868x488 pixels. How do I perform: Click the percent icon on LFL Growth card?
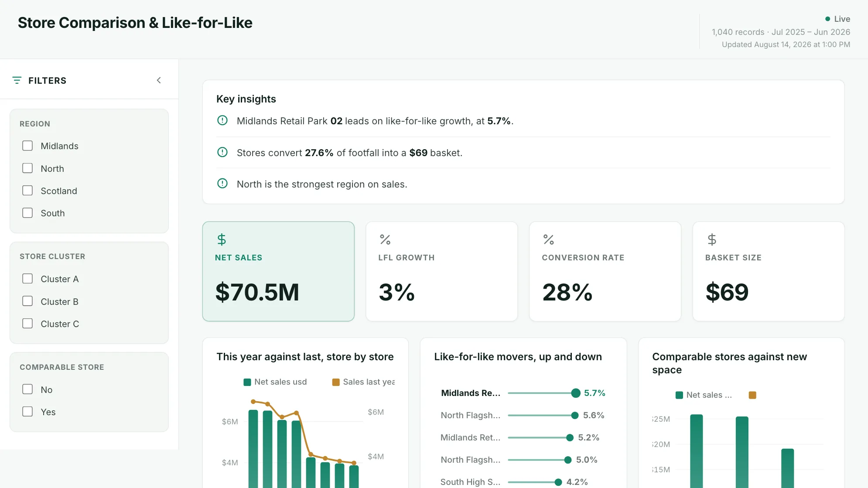click(x=385, y=239)
